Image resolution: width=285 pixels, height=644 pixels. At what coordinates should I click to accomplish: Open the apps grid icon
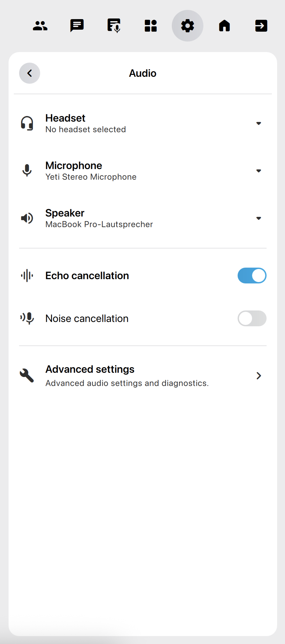click(x=151, y=26)
